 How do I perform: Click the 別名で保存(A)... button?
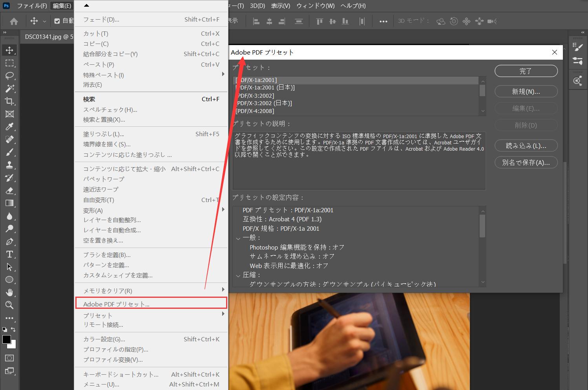526,162
